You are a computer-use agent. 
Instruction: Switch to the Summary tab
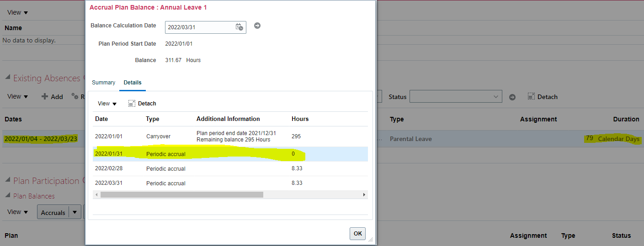103,83
